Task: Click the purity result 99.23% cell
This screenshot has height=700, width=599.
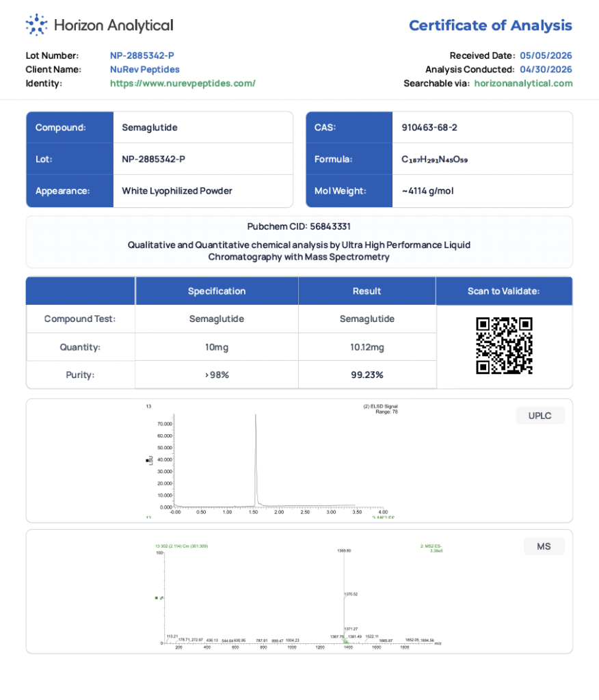Action: pos(367,375)
